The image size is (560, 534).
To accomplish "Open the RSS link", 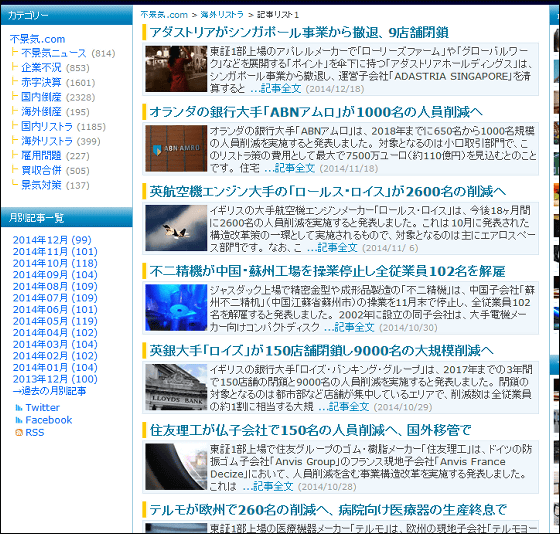I will pyautogui.click(x=35, y=433).
